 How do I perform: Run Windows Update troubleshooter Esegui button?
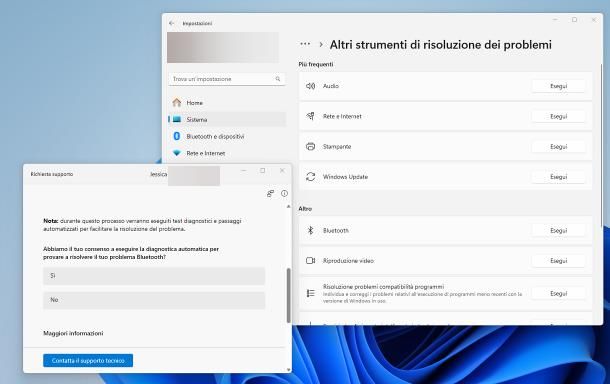point(559,177)
